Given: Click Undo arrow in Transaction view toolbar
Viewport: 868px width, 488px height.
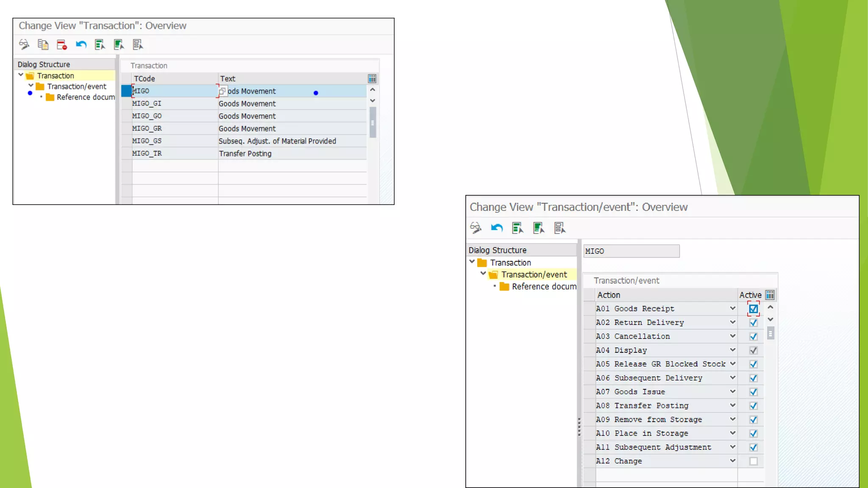Looking at the screenshot, I should 81,44.
